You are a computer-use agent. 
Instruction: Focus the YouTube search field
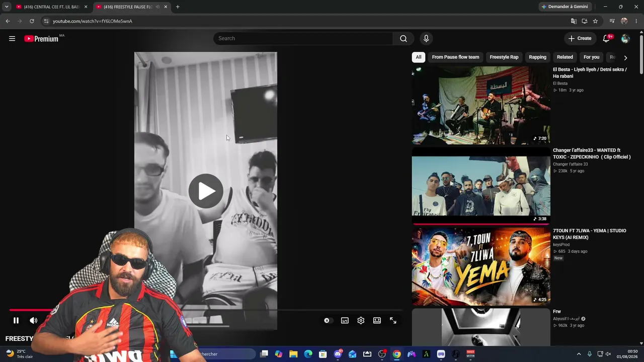[303, 39]
